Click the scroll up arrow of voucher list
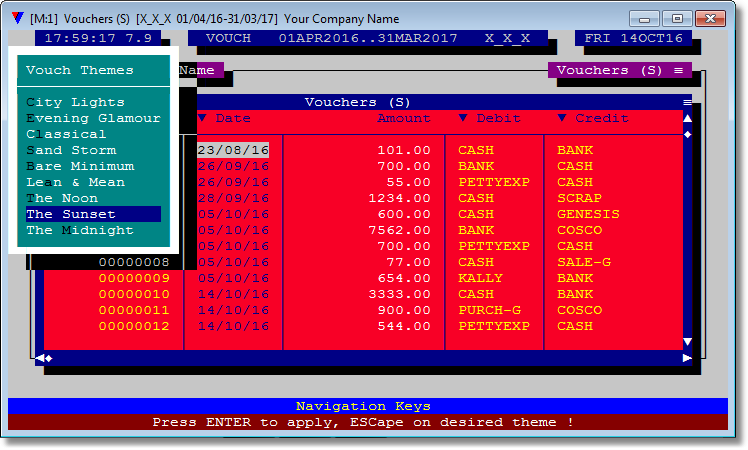The image size is (748, 450). [x=687, y=118]
